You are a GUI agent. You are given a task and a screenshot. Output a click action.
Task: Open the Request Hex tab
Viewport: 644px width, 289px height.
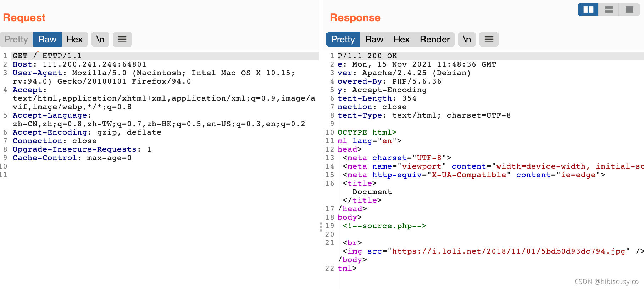74,39
